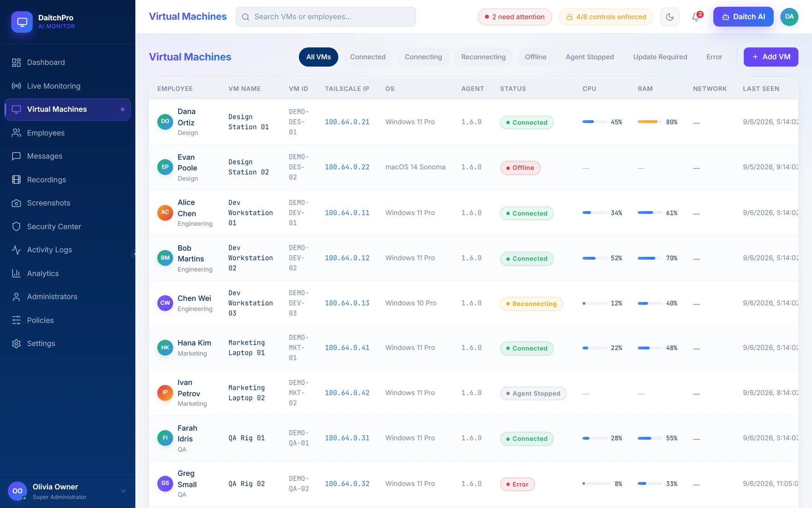The width and height of the screenshot is (812, 508).
Task: Click Agent Stopped badge for Ivan Petrov
Action: click(533, 393)
